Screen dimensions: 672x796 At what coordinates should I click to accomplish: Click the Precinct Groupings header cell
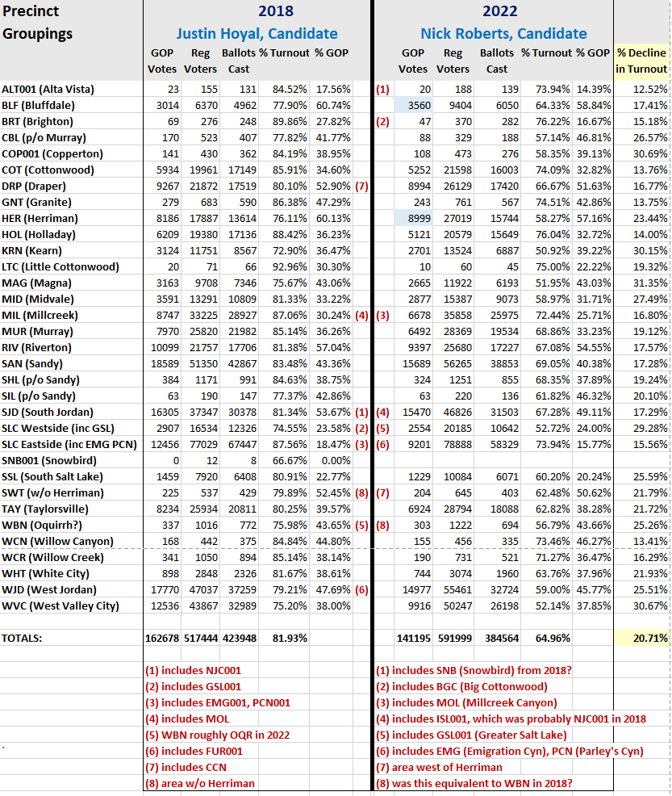click(x=38, y=23)
